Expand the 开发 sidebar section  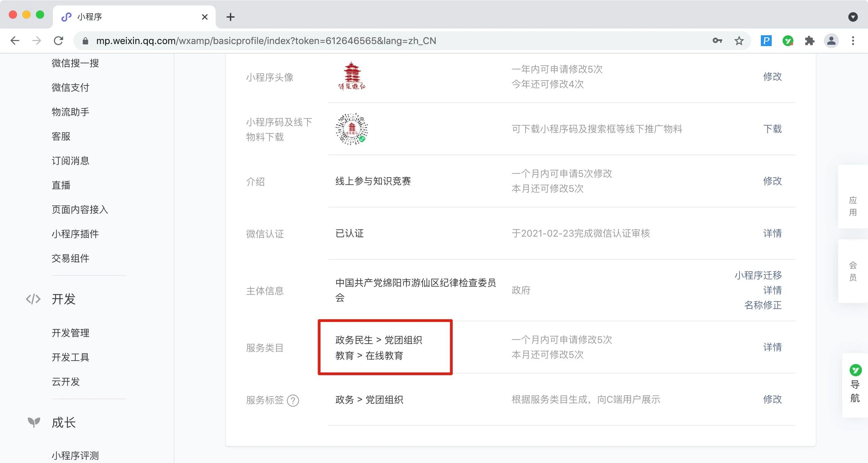pyautogui.click(x=64, y=299)
